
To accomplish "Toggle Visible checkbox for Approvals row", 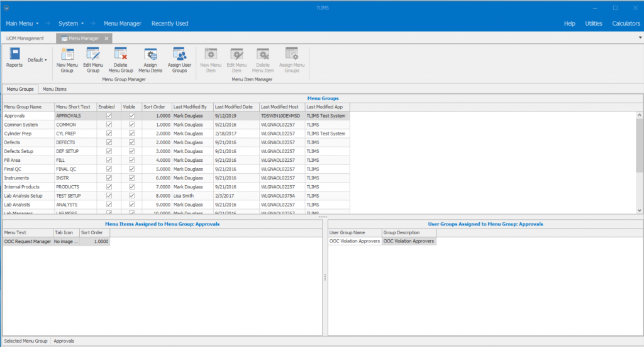I will coord(131,116).
